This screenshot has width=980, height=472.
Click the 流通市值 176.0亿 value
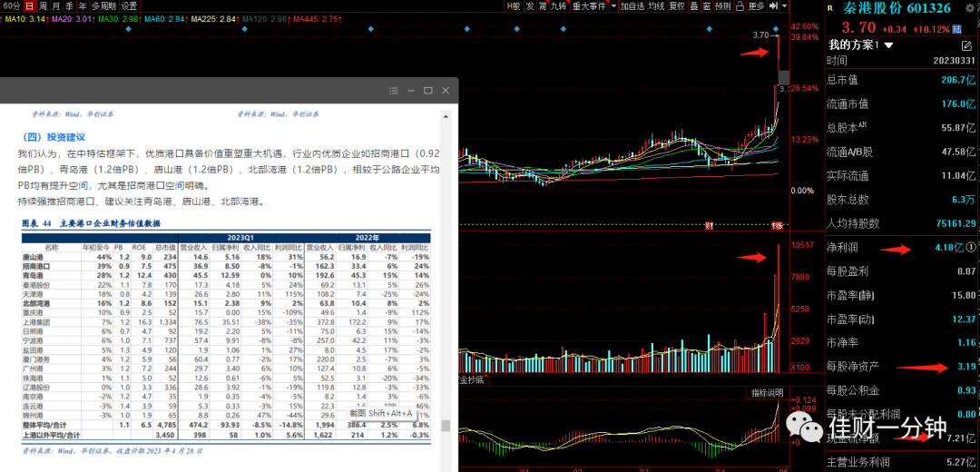(x=958, y=103)
